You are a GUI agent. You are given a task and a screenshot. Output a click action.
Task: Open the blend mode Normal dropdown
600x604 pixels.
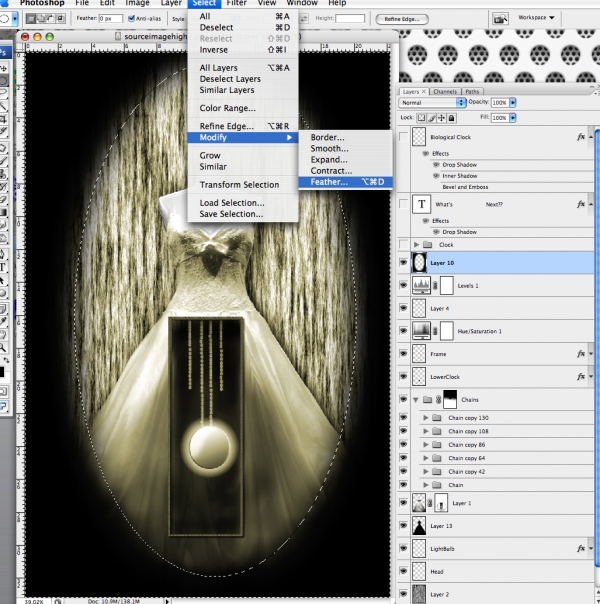pyautogui.click(x=432, y=102)
